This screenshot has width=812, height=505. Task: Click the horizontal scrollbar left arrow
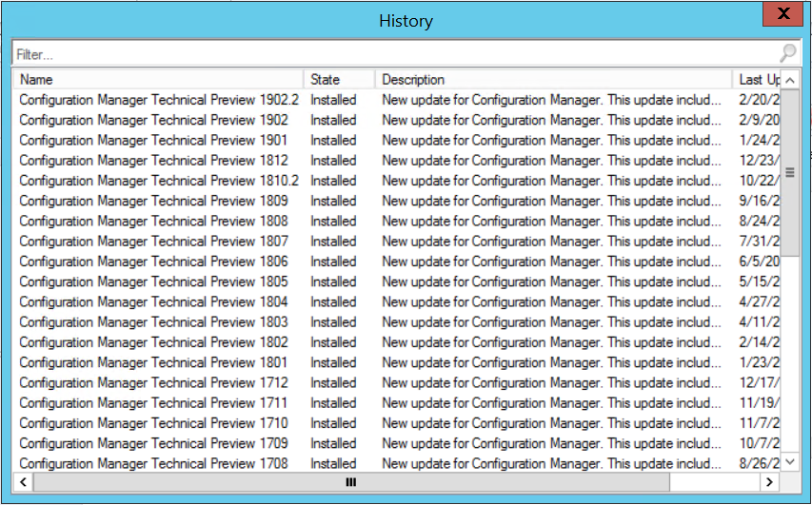click(23, 482)
